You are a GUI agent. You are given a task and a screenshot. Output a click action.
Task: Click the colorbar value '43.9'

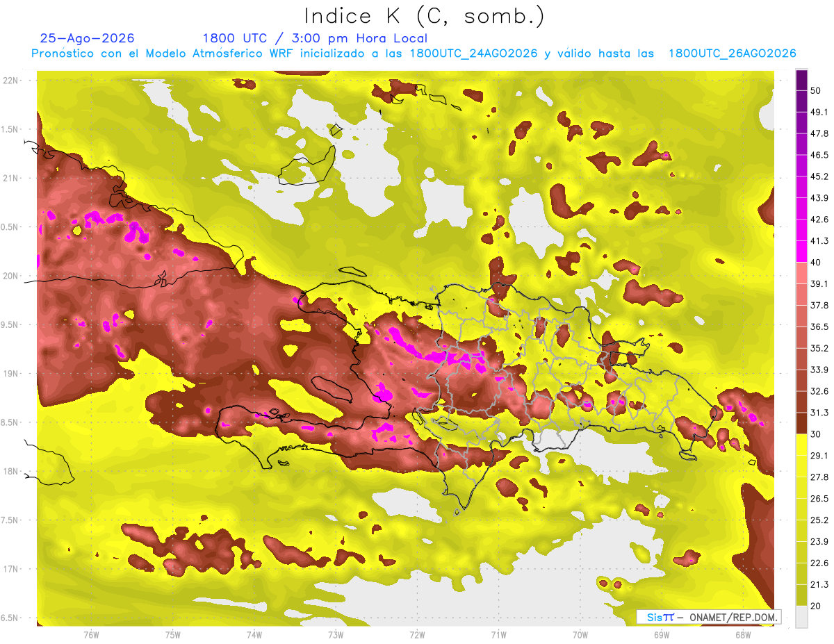coord(819,198)
